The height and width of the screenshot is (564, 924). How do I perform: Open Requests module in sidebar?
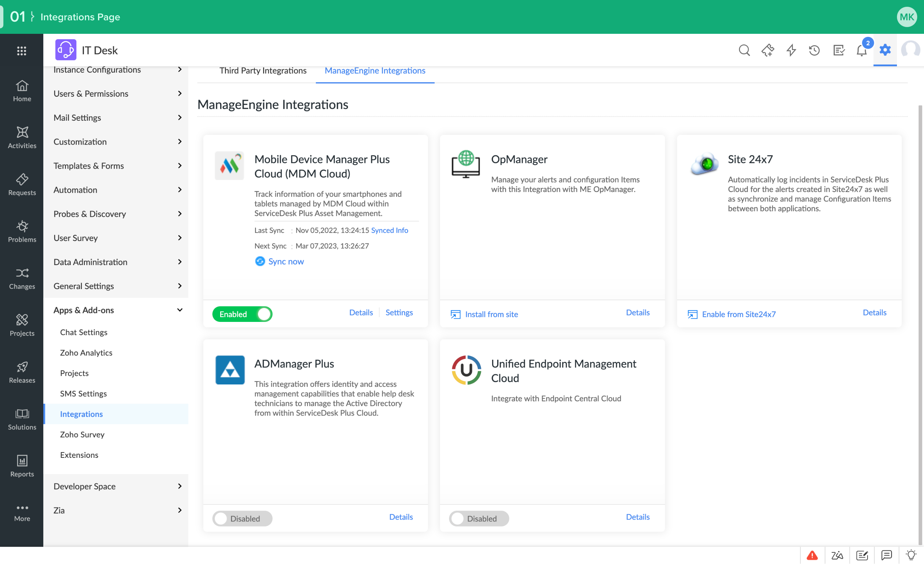[x=22, y=185]
